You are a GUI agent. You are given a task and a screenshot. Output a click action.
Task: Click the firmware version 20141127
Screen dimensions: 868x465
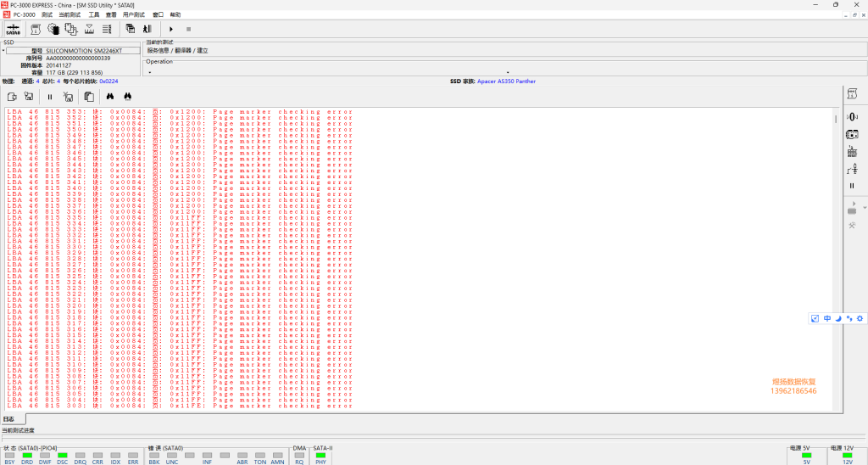click(x=58, y=65)
